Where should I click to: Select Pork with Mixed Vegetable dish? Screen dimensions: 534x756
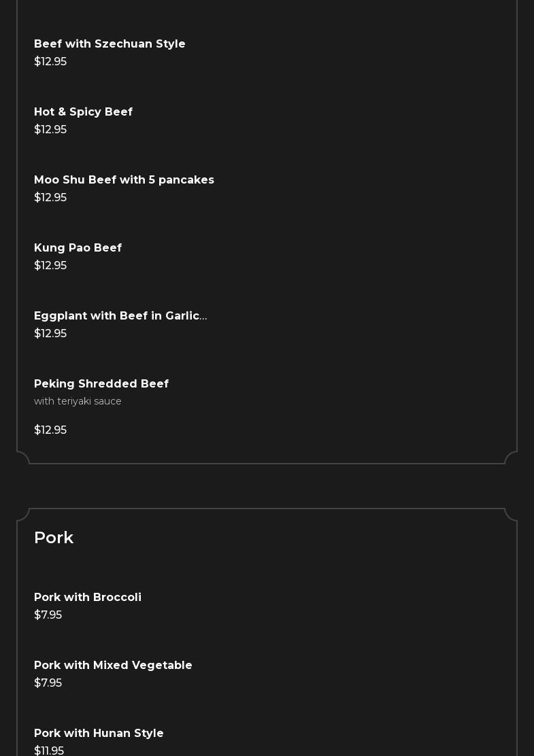113,665
